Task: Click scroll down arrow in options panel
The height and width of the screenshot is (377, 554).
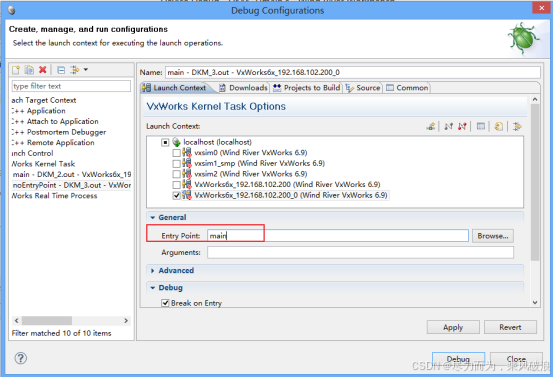Action: click(535, 302)
